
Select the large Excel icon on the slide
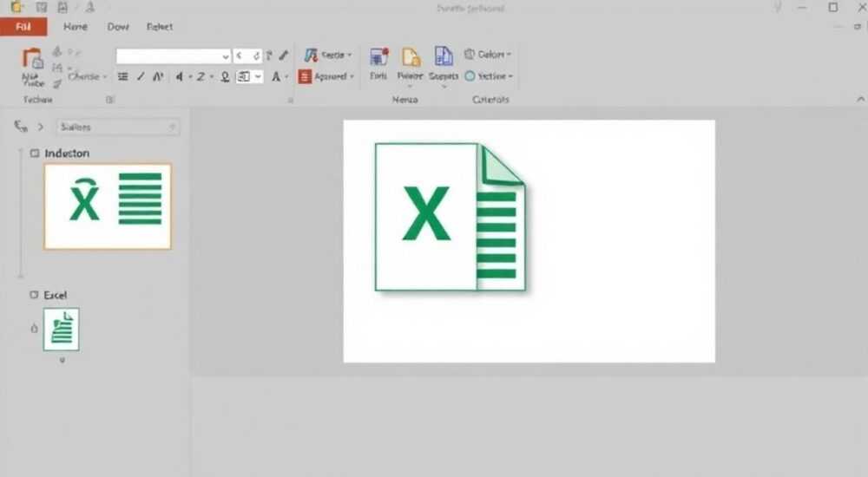pos(450,217)
